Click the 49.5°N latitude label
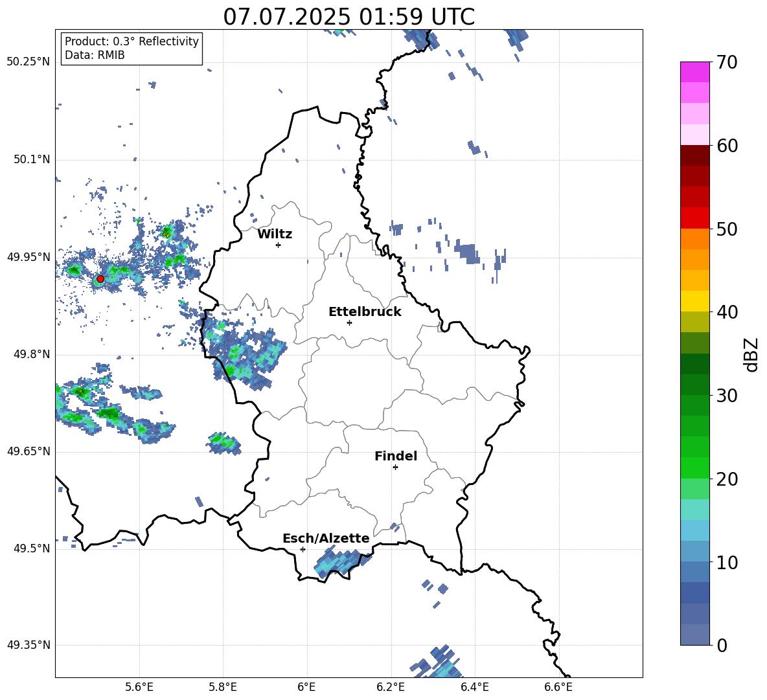The height and width of the screenshot is (700, 767). 32,548
